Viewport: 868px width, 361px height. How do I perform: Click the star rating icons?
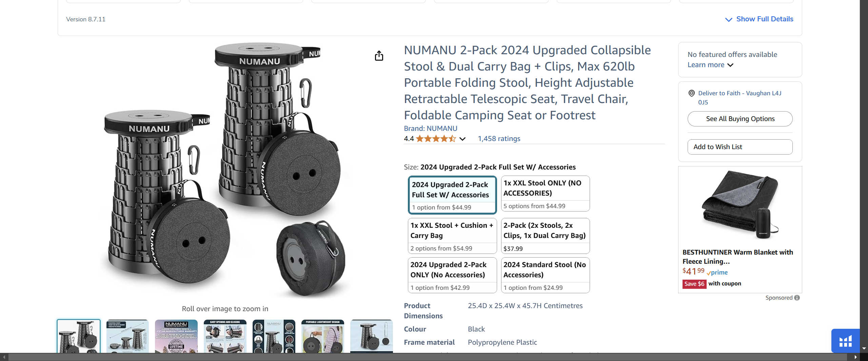(x=436, y=139)
